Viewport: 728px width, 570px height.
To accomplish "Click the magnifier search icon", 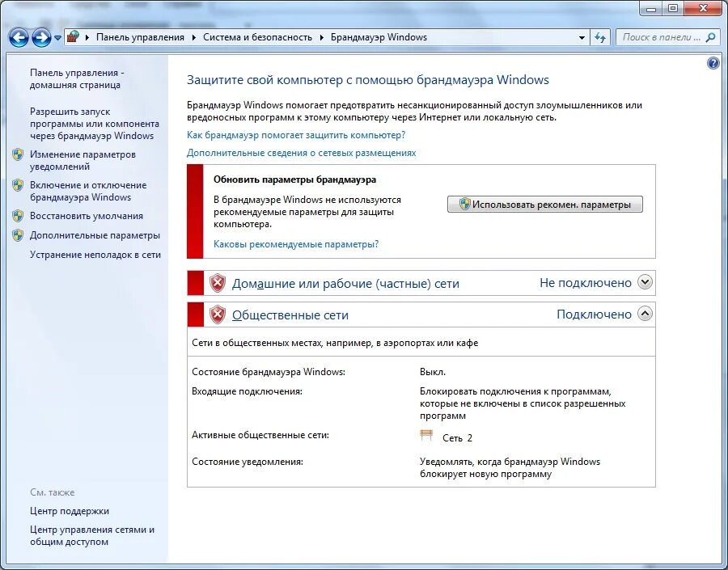I will (x=710, y=37).
